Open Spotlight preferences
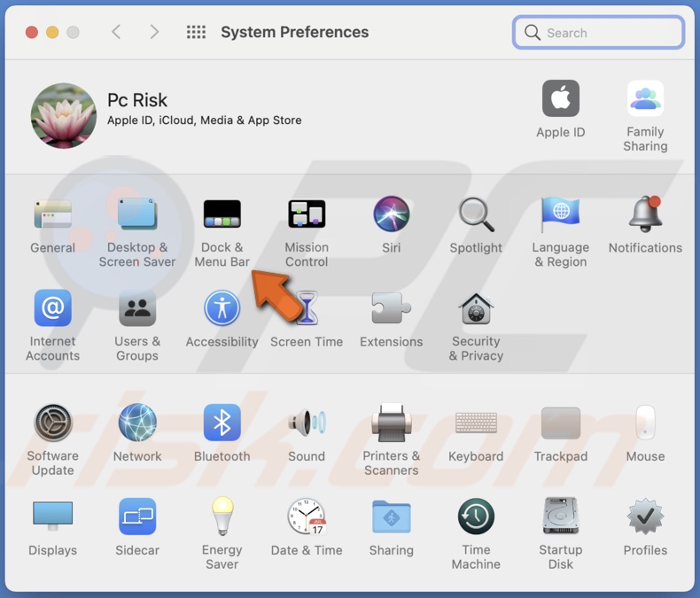Image resolution: width=700 pixels, height=598 pixels. pyautogui.click(x=476, y=214)
